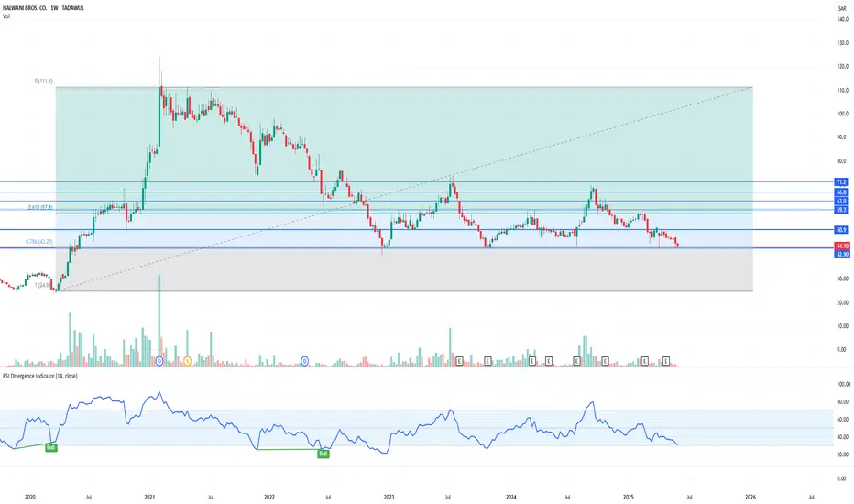
Task: Click the 120.0 value on price scale
Action: (x=842, y=67)
